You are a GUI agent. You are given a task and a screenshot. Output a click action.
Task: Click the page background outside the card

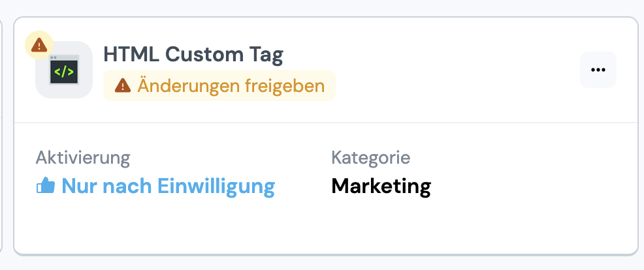327,263
